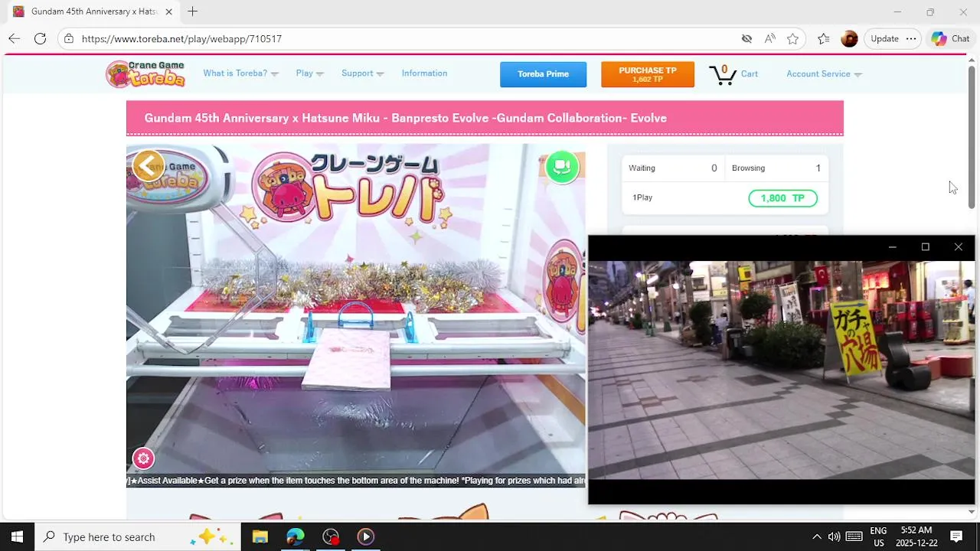The width and height of the screenshot is (980, 551).
Task: Click the Toreba Prime button
Action: 543,74
